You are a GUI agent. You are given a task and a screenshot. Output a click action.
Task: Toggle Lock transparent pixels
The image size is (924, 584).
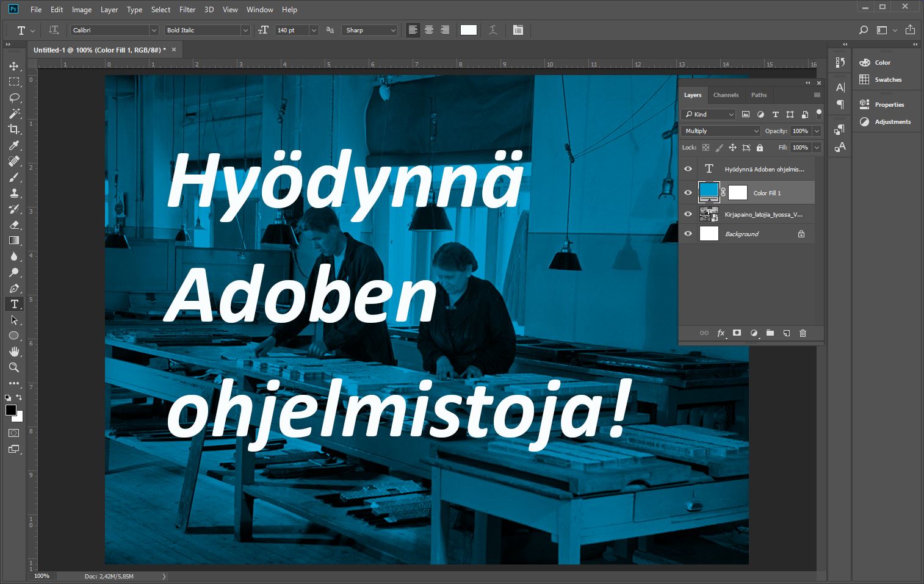[x=706, y=148]
